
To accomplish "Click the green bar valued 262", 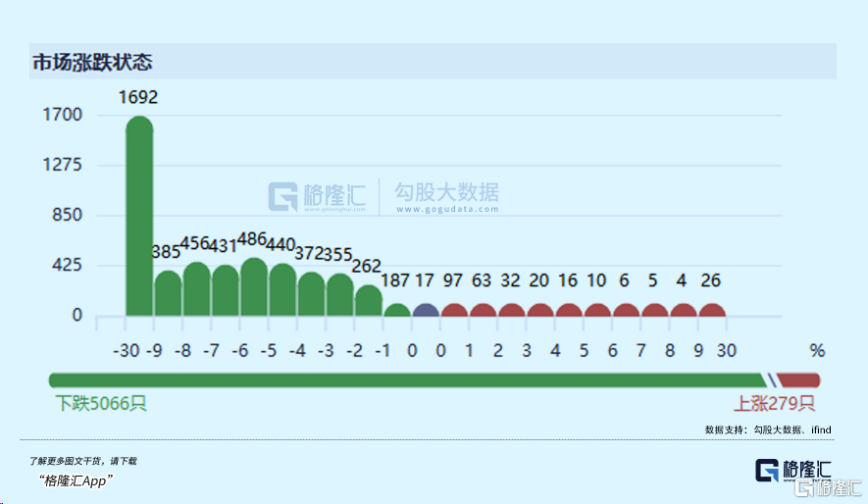I will click(369, 300).
